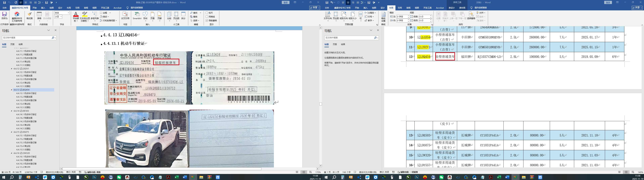Viewport: 644px width, 180px height.
Task: Collapse 4.4.14 辽L9E503 node in navigation tree
Action: point(11,111)
